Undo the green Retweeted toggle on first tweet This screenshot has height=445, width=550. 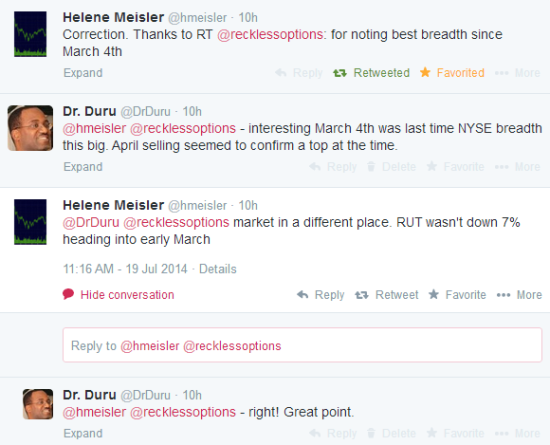371,73
